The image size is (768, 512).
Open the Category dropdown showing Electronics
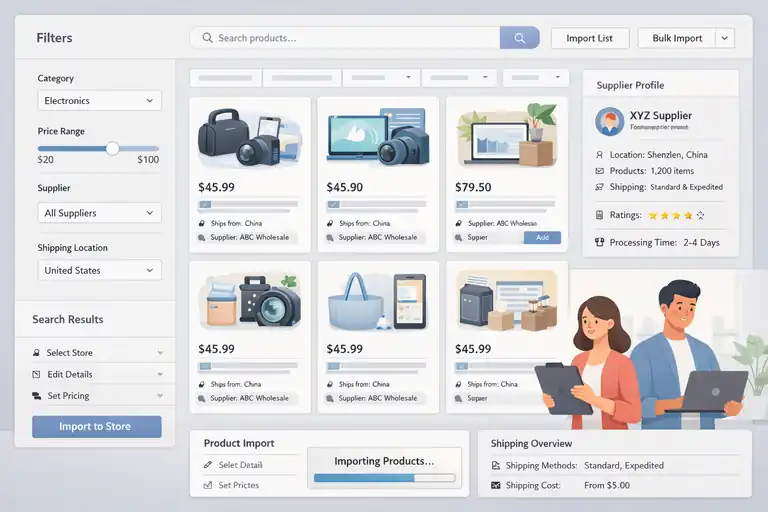pyautogui.click(x=99, y=100)
